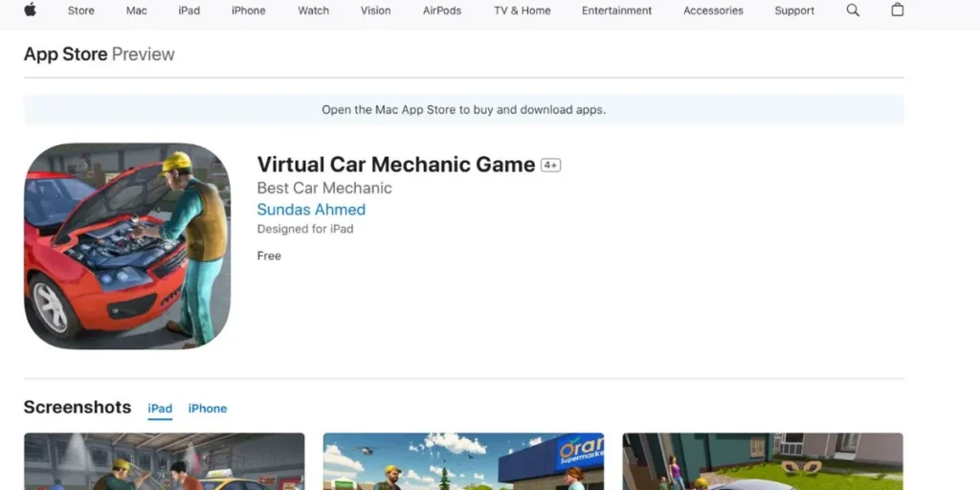Open the AirPods menu
The image size is (980, 490).
tap(442, 11)
